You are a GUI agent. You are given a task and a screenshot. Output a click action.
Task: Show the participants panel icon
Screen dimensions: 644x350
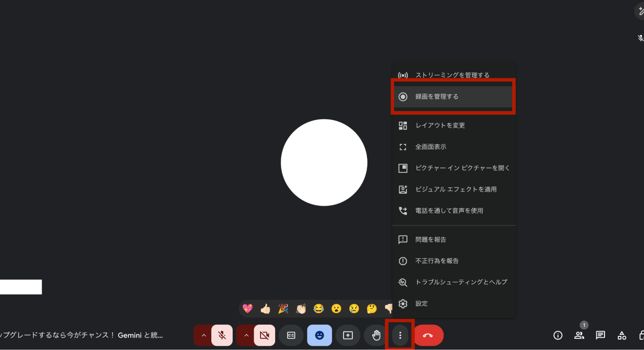[x=579, y=335]
